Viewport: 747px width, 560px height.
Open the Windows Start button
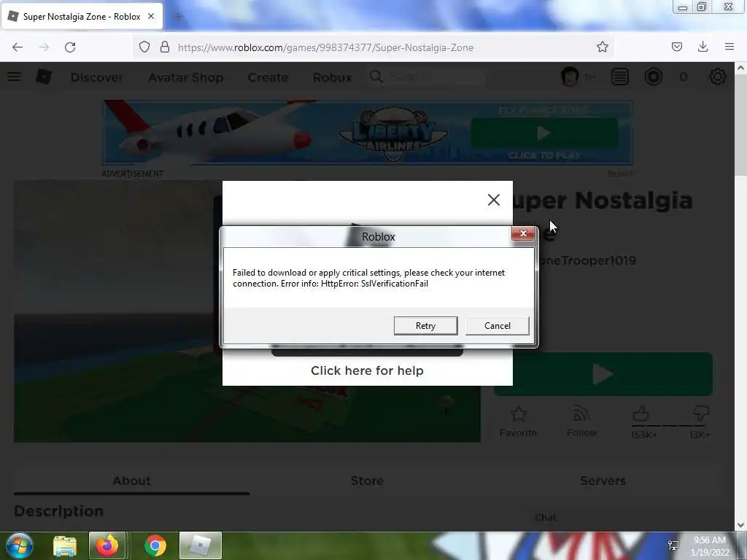click(19, 545)
